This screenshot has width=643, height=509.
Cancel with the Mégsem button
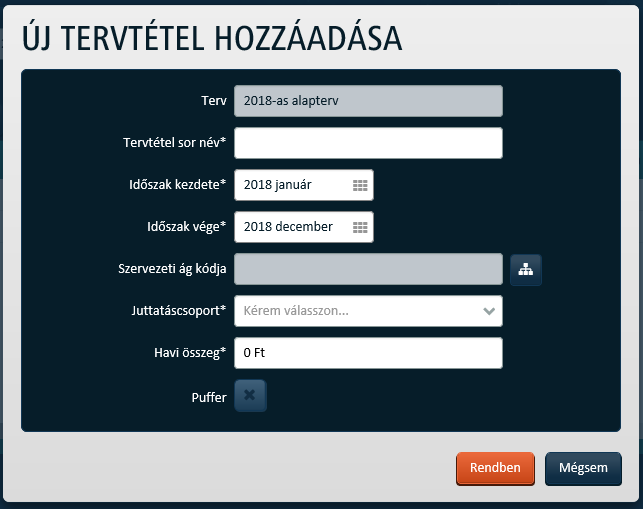pos(583,468)
